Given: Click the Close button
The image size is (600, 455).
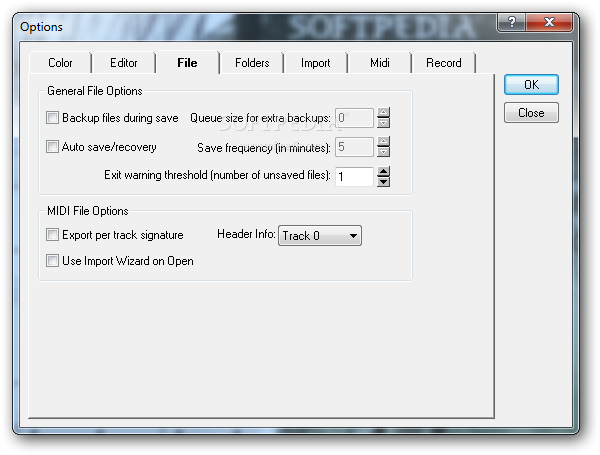Looking at the screenshot, I should pyautogui.click(x=531, y=113).
